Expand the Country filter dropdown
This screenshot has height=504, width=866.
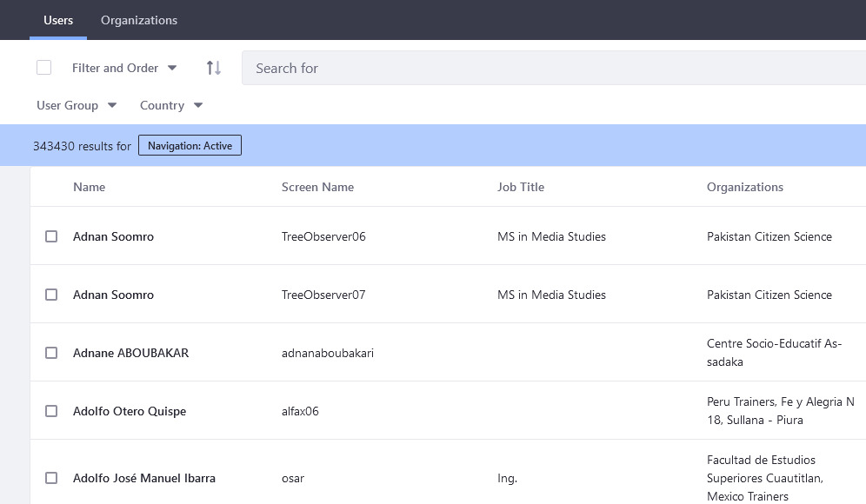tap(171, 105)
